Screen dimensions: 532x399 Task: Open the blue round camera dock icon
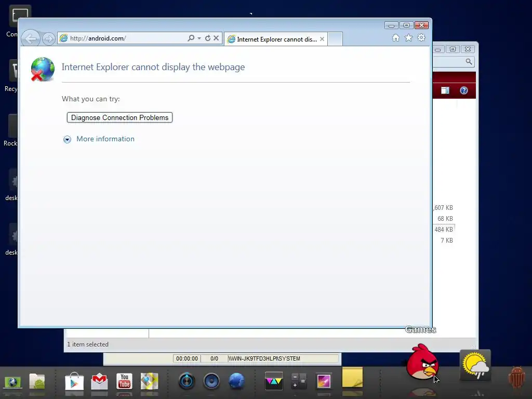[x=187, y=381]
